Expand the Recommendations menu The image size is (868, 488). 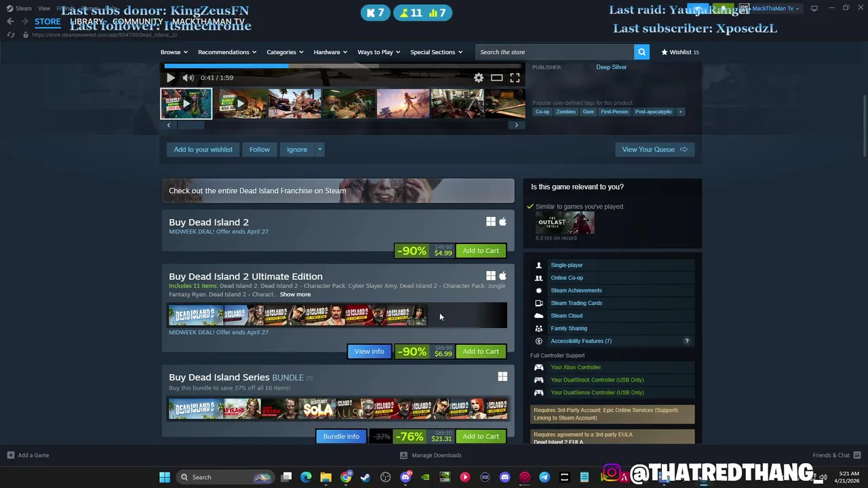click(x=227, y=52)
